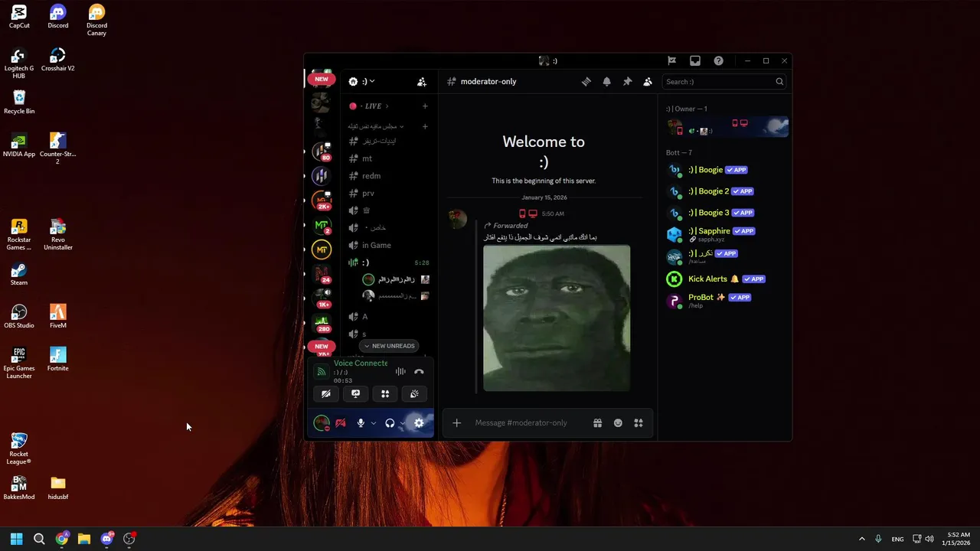The image size is (980, 551).
Task: Toggle member list visibility icon
Action: click(x=648, y=81)
